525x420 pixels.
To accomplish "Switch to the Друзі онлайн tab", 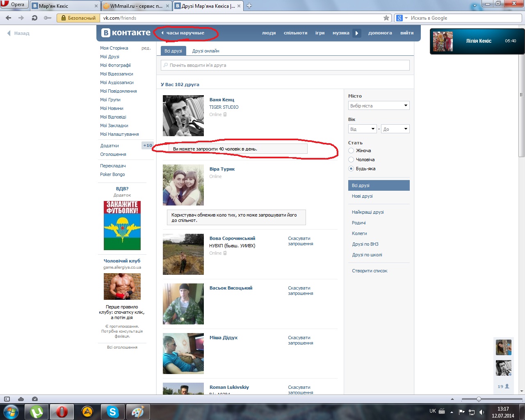I will [205, 51].
